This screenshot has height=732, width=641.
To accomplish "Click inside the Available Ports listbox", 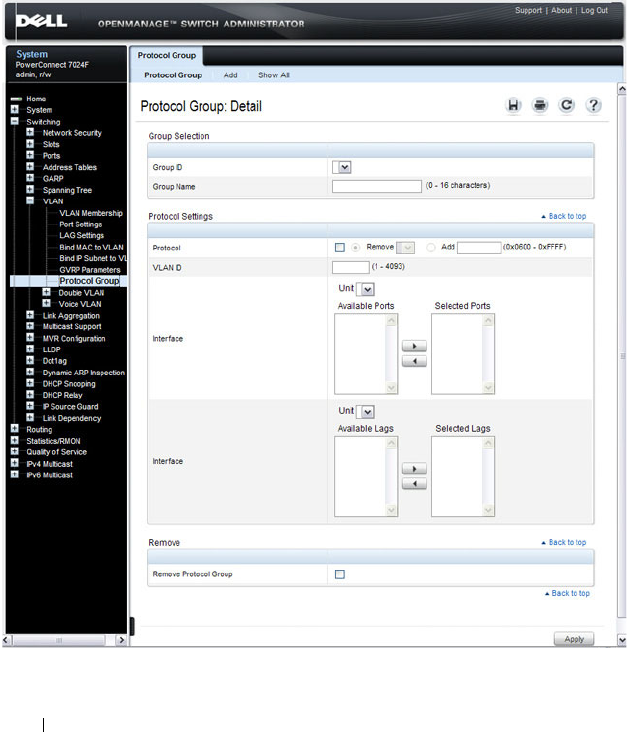I will click(360, 353).
